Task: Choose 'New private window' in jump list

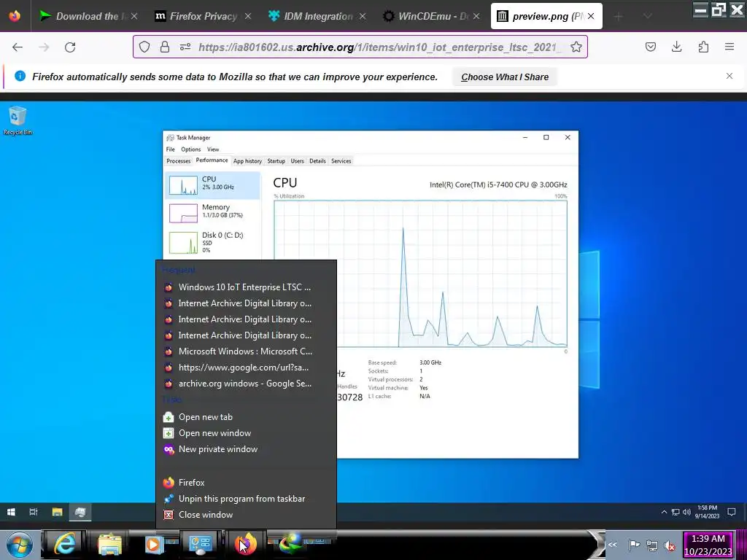Action: pyautogui.click(x=246, y=449)
